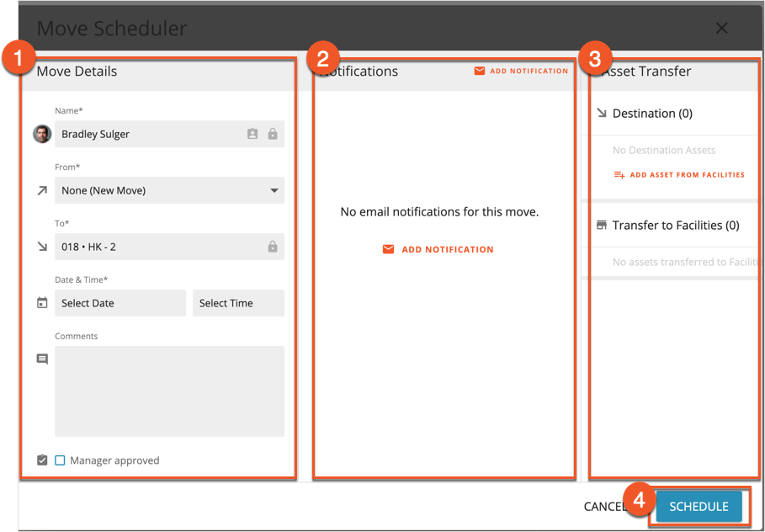Open the From dropdown showing None (New Move)
This screenshot has width=765, height=532.
coord(169,190)
